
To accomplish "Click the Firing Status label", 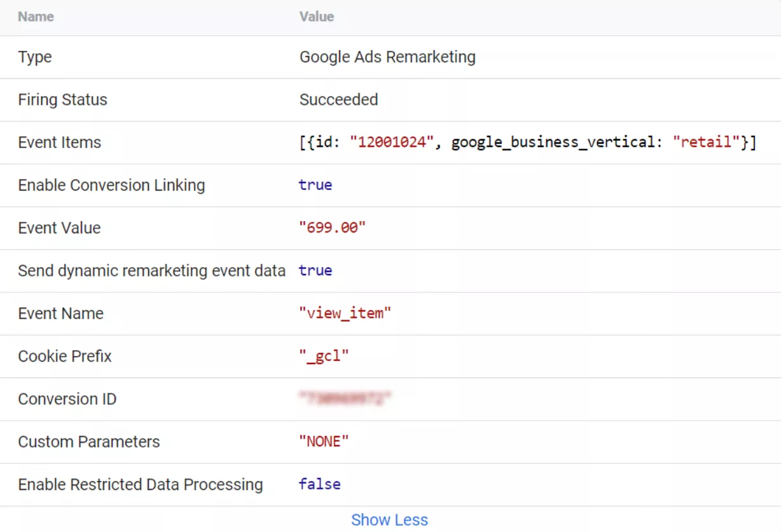I will coord(62,100).
